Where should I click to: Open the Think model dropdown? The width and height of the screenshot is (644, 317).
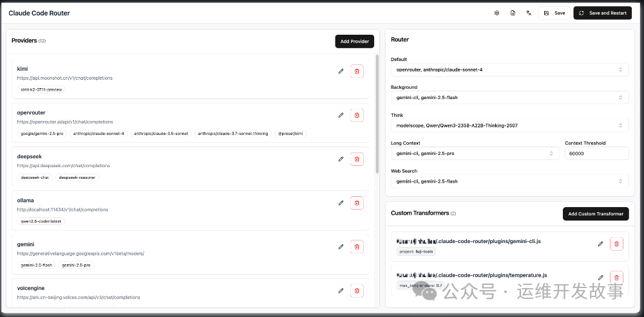click(509, 125)
